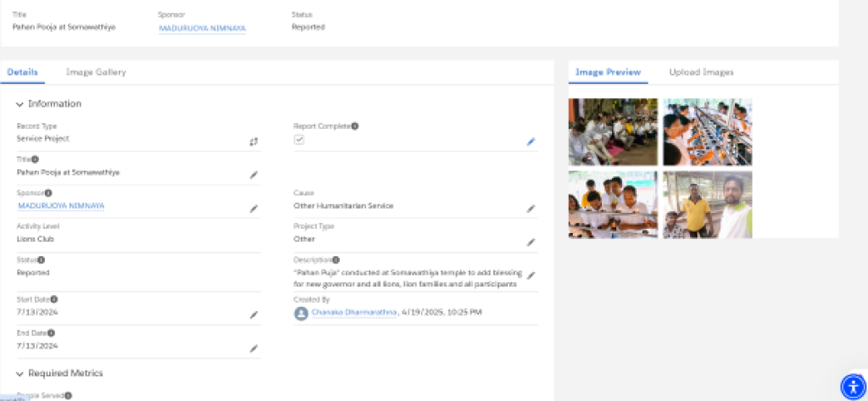
Task: Open info tooltip beside People Served
Action: (x=68, y=395)
